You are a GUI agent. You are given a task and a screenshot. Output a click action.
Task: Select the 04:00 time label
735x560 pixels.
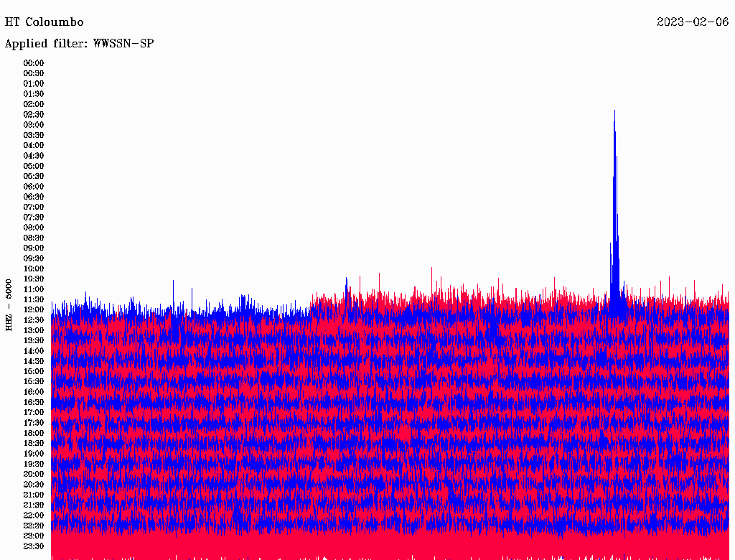click(34, 145)
